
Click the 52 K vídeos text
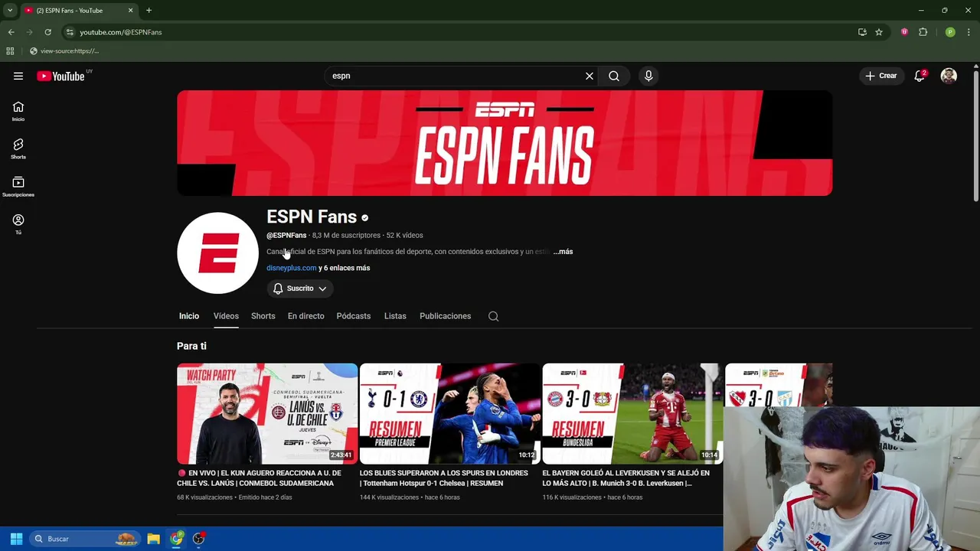(404, 235)
